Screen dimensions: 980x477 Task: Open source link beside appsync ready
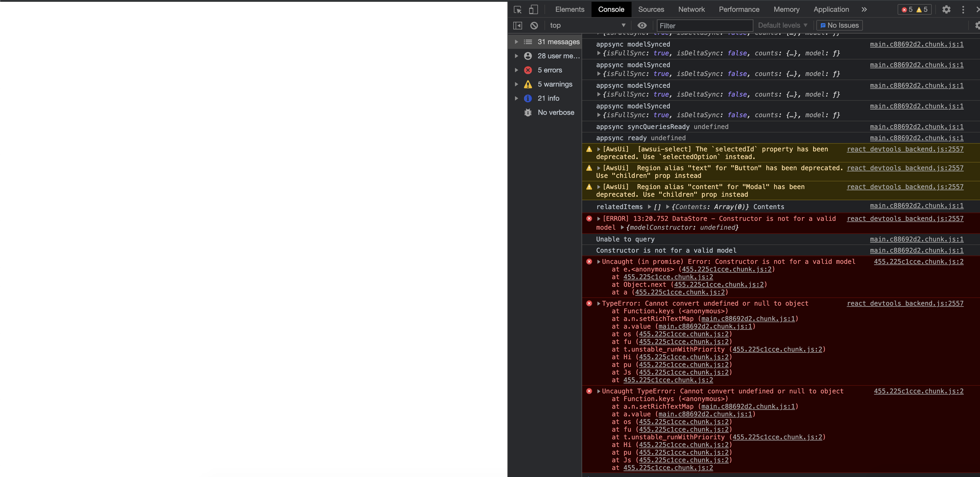(916, 138)
